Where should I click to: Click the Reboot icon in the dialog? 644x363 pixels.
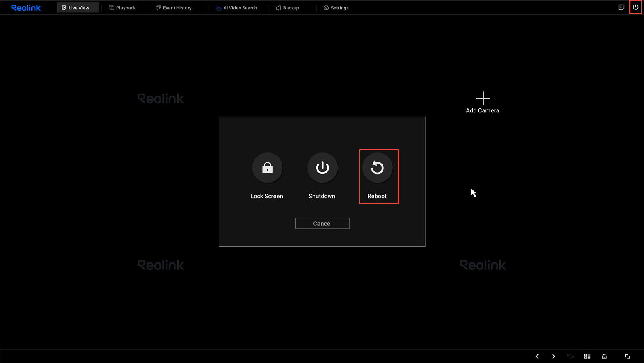pos(377,168)
